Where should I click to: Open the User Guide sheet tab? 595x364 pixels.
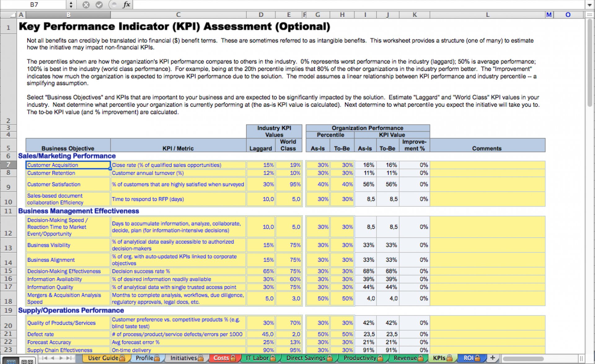pos(106,358)
